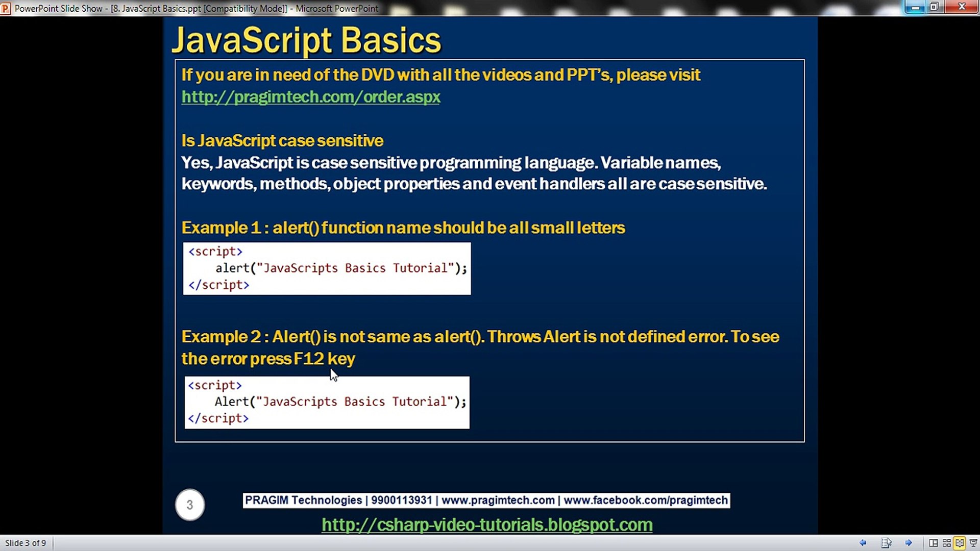Click the Slide 3 of 9 indicator
Viewport: 980px width, 551px height.
click(x=26, y=543)
